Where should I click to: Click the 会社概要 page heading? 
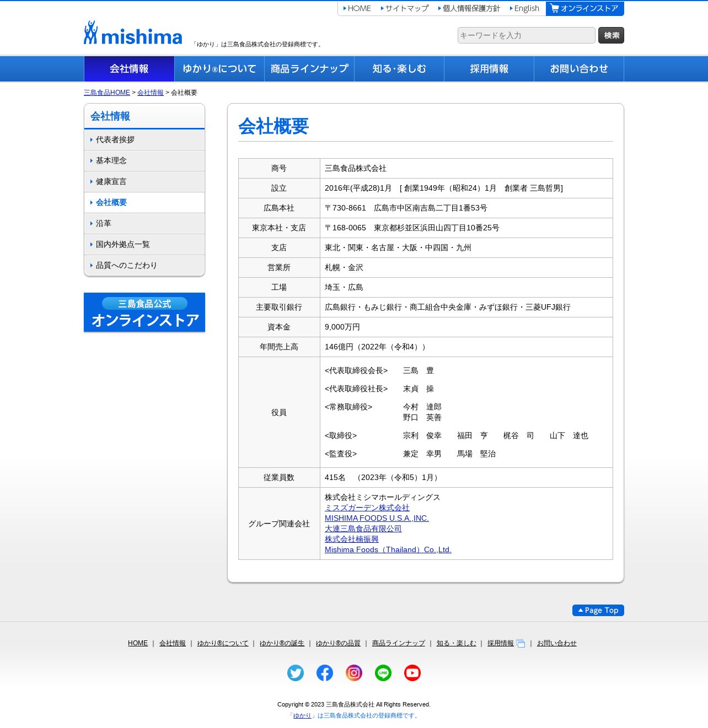click(273, 126)
